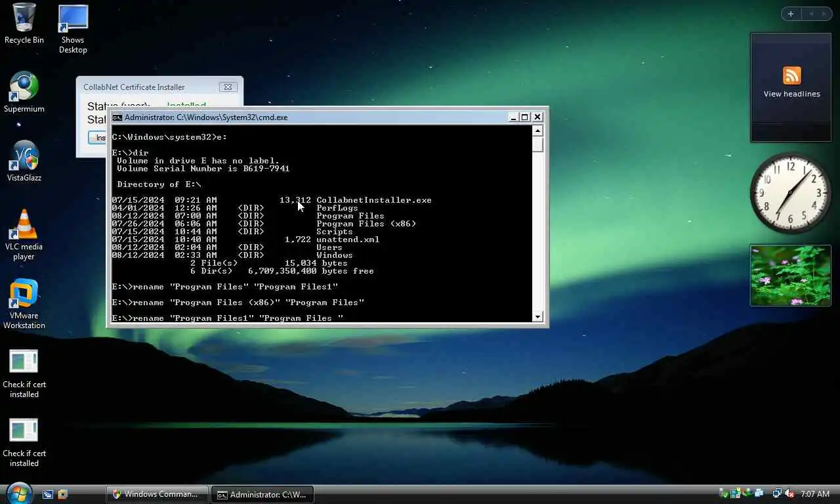Click the Switch between windows quick launch icon
Viewport: 840px width, 504px height.
48,494
